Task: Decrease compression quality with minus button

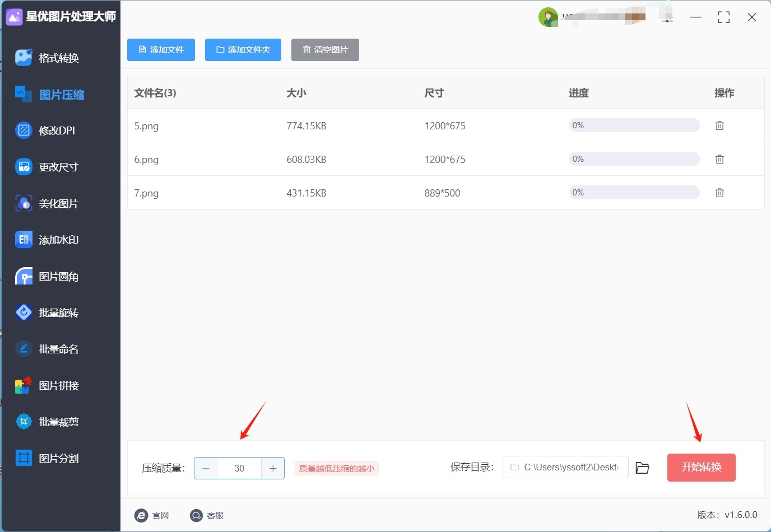Action: [x=206, y=468]
